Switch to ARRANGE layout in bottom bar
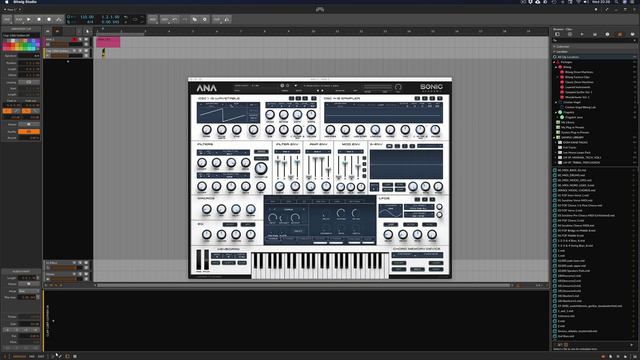Screen dimensions: 640x360 [x=20, y=356]
